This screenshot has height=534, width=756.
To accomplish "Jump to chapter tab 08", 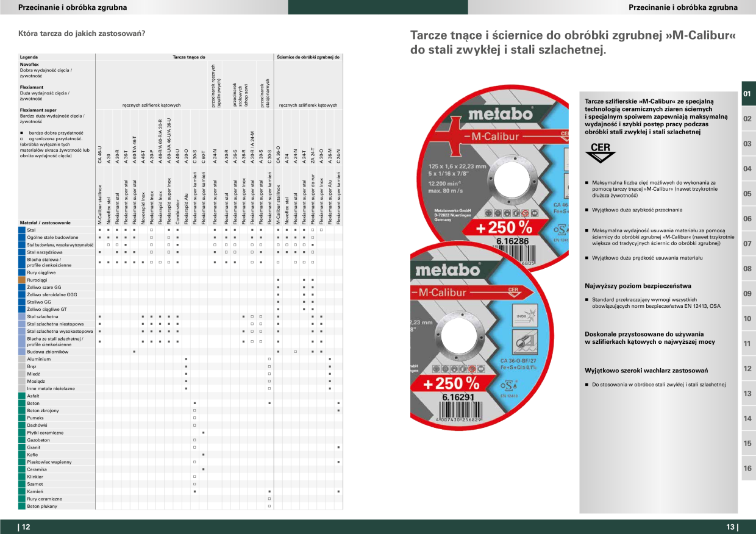I will click(747, 269).
